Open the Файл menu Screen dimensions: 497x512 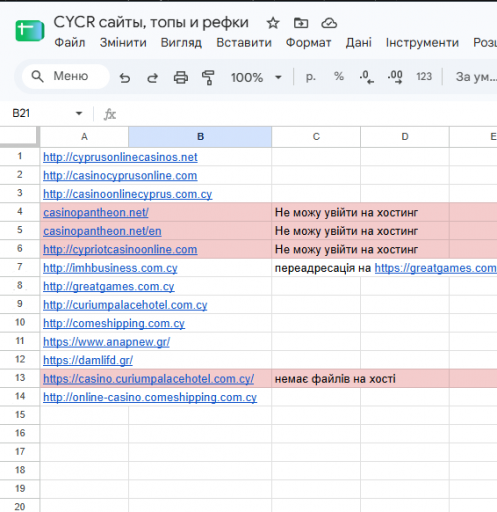pos(70,43)
